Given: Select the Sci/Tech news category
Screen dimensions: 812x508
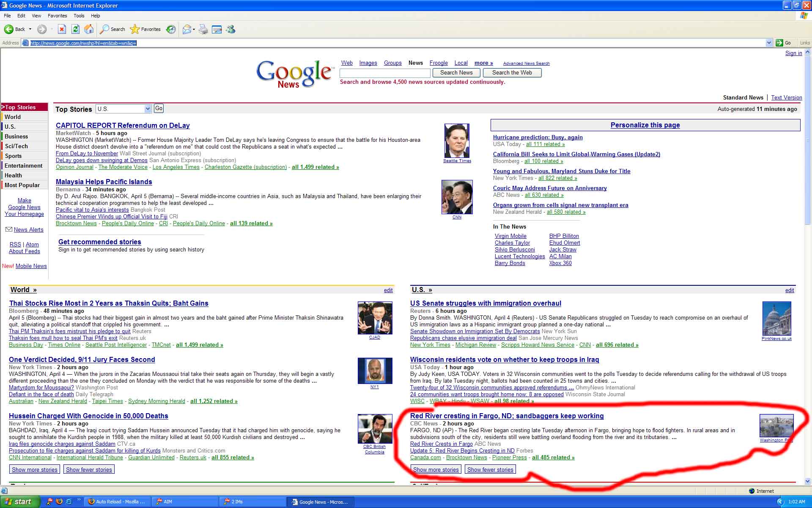Looking at the screenshot, I should 25,146.
